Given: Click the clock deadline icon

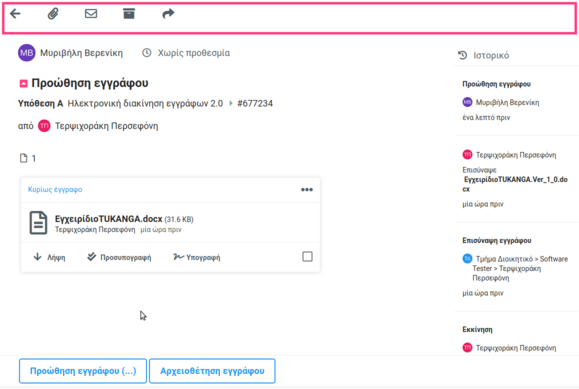Looking at the screenshot, I should click(x=147, y=53).
